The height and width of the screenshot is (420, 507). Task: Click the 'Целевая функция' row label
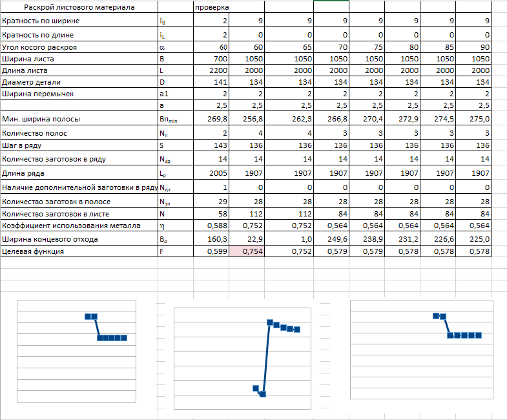[x=79, y=251]
